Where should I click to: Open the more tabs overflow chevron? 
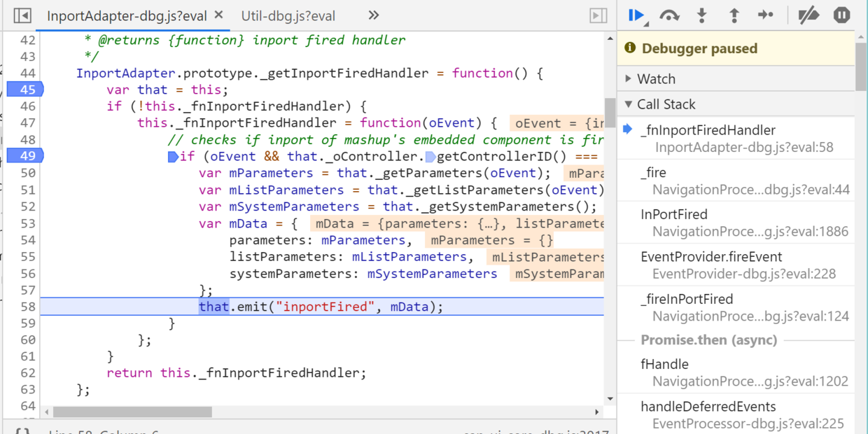[374, 15]
